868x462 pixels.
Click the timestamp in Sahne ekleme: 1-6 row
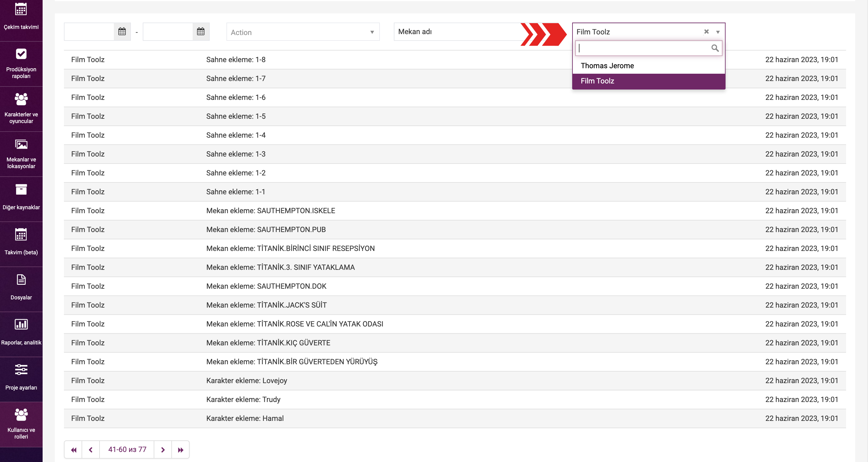pos(801,97)
